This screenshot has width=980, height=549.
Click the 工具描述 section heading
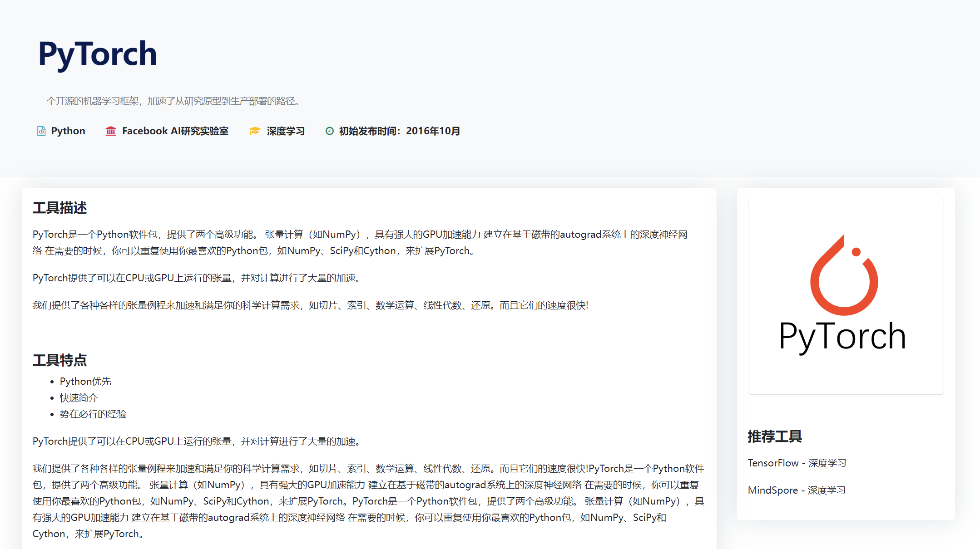(x=59, y=208)
